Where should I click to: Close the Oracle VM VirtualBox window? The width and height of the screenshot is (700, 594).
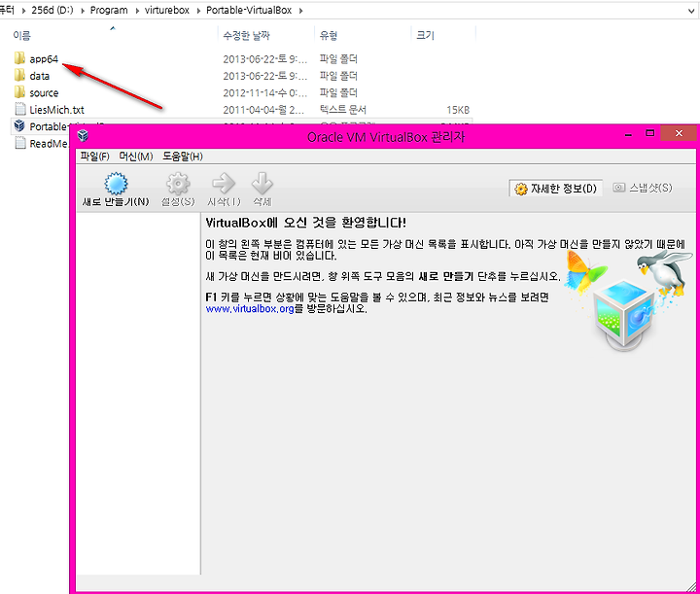pyautogui.click(x=679, y=133)
